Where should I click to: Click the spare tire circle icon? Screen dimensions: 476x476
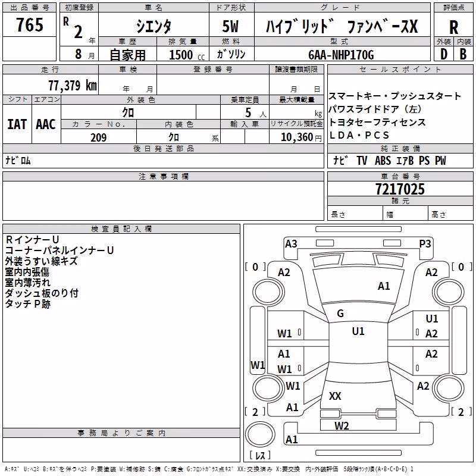(260, 434)
